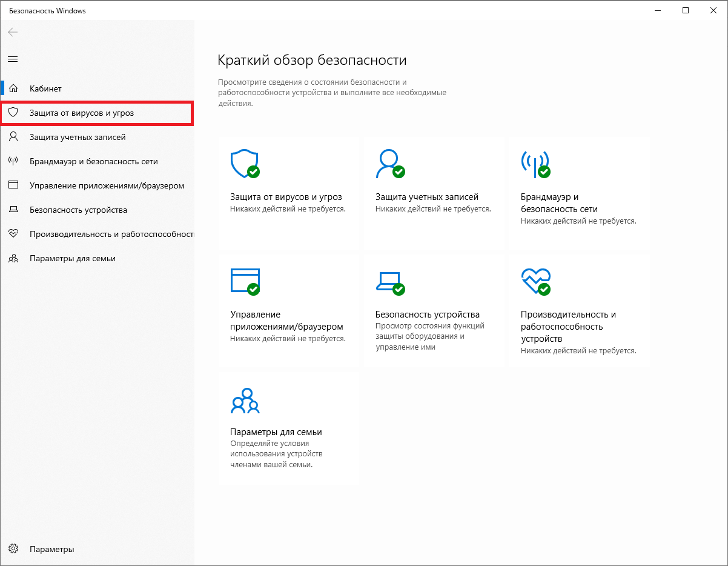This screenshot has width=728, height=566.
Task: Open Параметры at the sidebar bottom
Action: pyautogui.click(x=97, y=549)
